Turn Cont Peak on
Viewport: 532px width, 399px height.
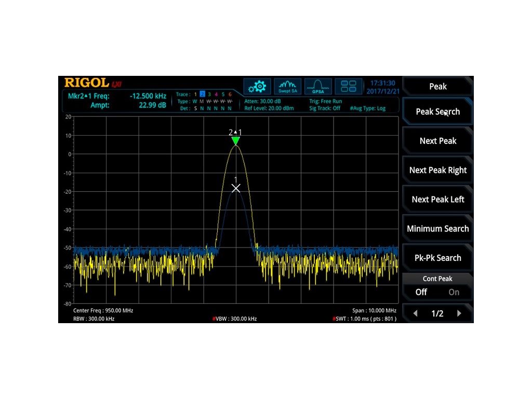point(454,292)
